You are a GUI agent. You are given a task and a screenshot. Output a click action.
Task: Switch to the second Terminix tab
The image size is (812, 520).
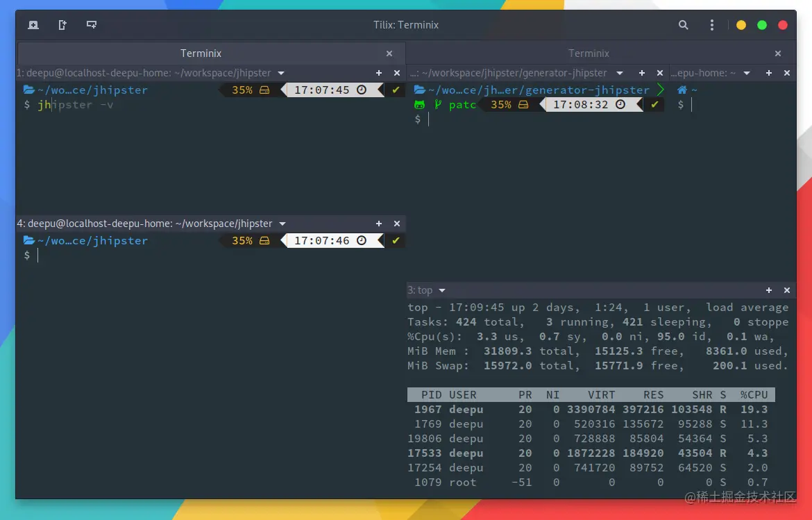point(589,53)
